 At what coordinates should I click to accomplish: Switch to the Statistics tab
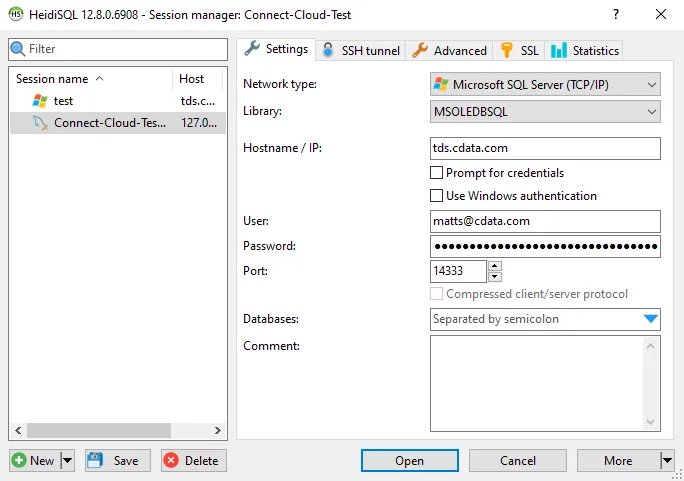pyautogui.click(x=585, y=50)
